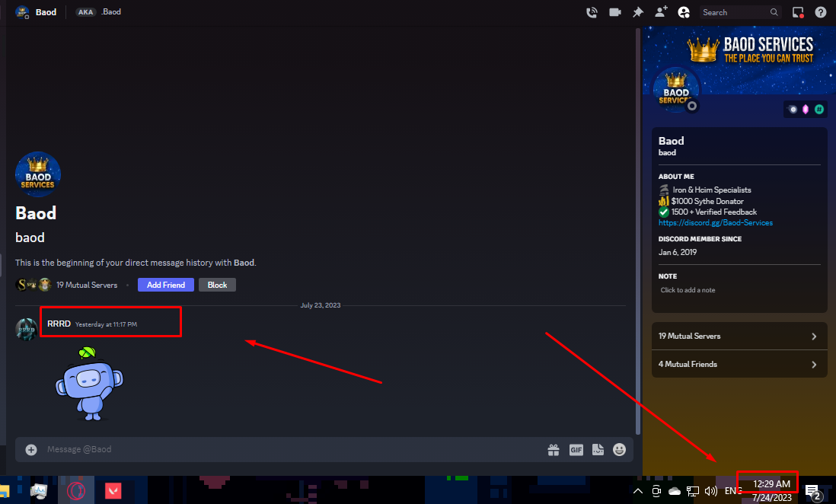Open the discord.gg/Baod-Services link
The image size is (836, 504).
pos(716,223)
